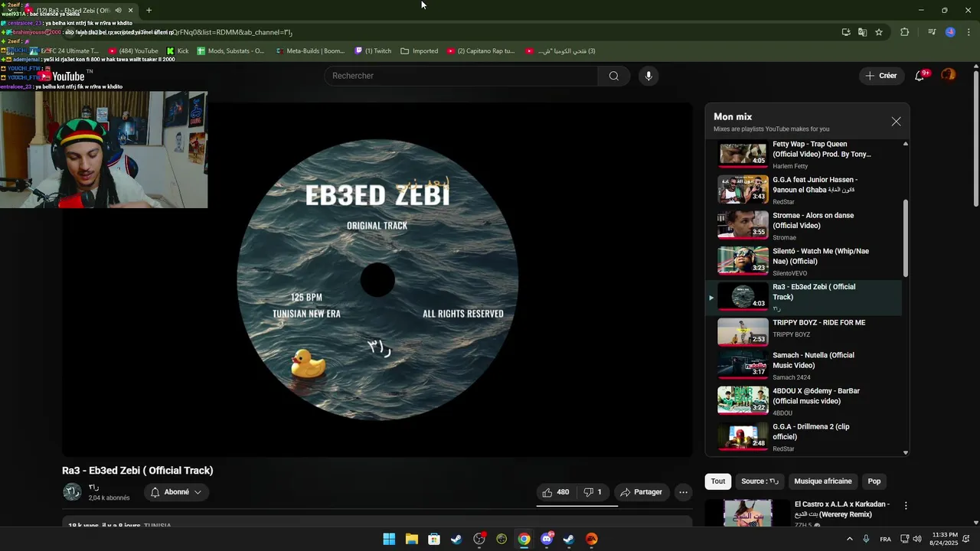The width and height of the screenshot is (980, 551).
Task: Click the Mon mix list scrollbar thumb
Action: [906, 238]
